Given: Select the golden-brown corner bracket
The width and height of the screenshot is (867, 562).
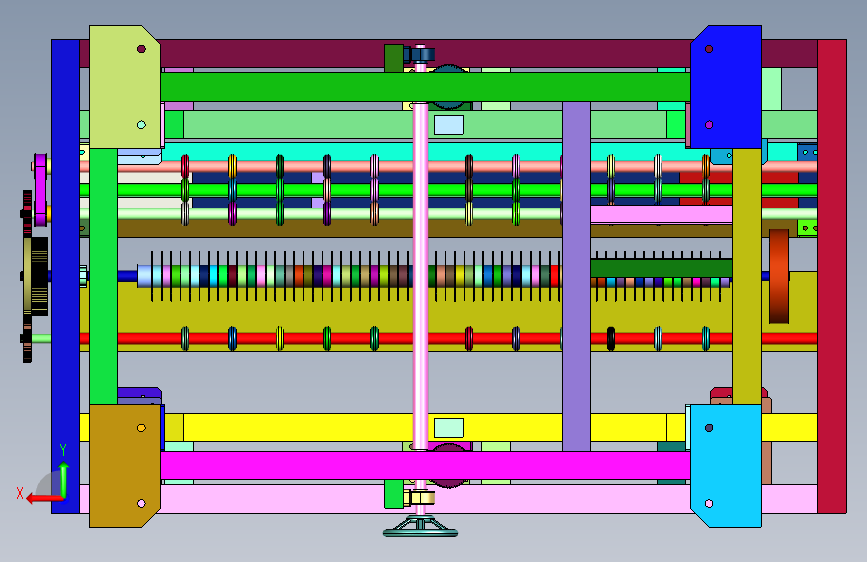Looking at the screenshot, I should pyautogui.click(x=125, y=466).
